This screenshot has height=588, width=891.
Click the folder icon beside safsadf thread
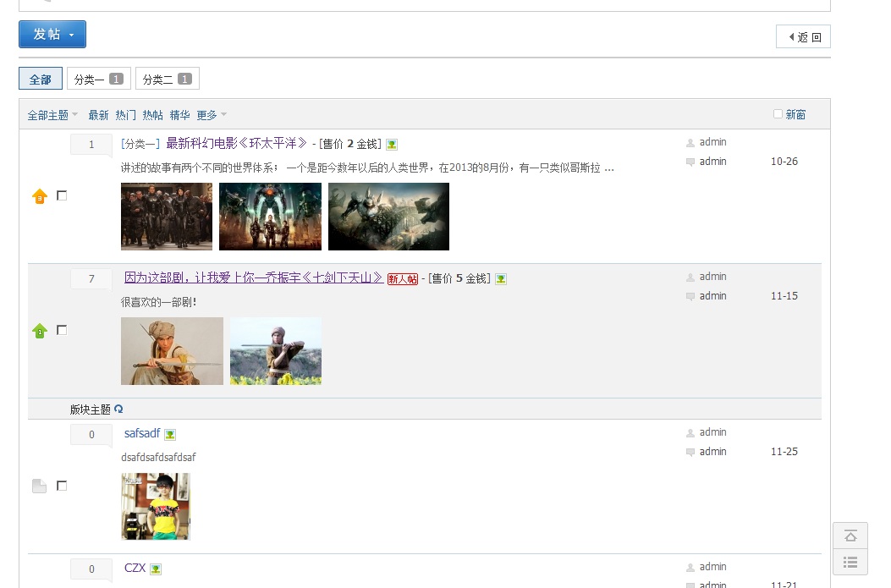click(39, 485)
